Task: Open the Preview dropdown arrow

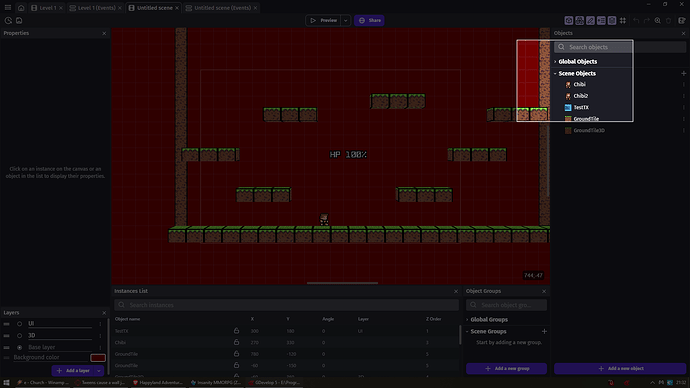Action: click(345, 20)
